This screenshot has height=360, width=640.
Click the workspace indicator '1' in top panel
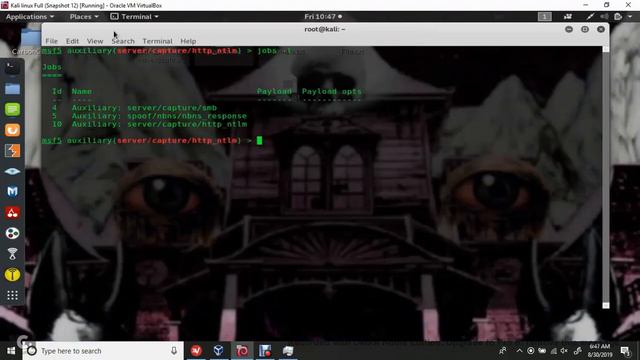pyautogui.click(x=544, y=17)
